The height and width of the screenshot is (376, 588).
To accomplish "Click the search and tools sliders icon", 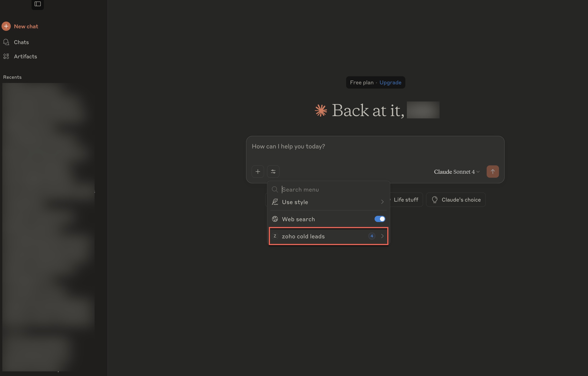I will pyautogui.click(x=273, y=172).
